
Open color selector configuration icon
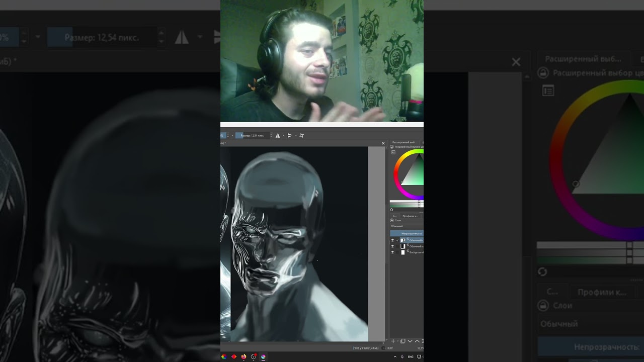[x=393, y=152]
